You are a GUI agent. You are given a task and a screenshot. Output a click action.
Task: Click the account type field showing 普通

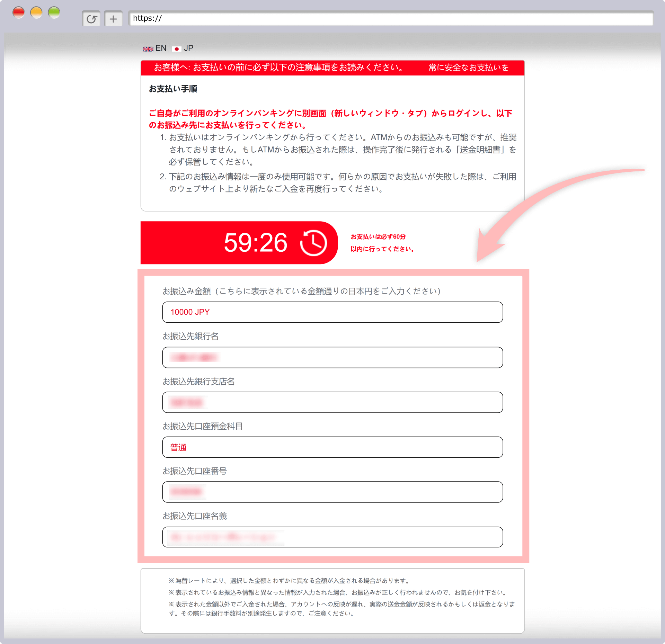click(x=332, y=447)
